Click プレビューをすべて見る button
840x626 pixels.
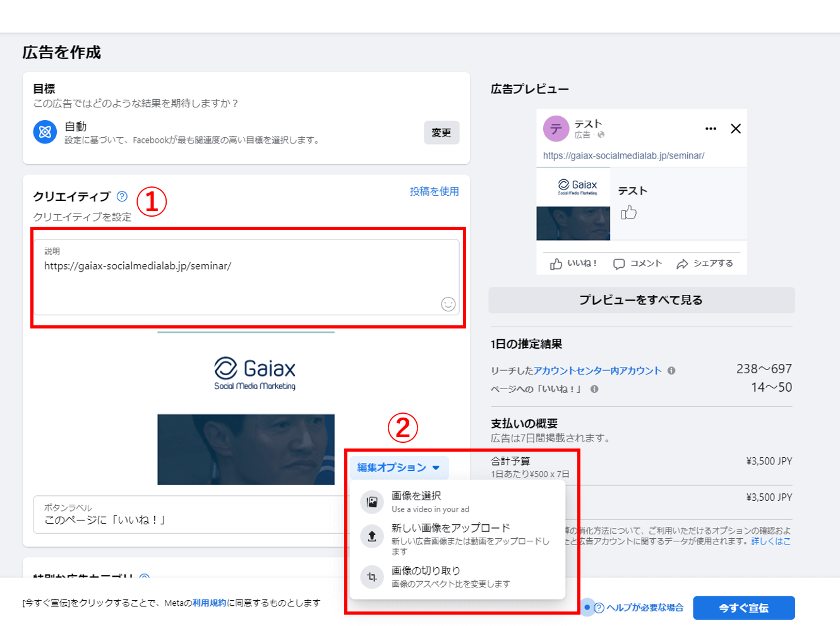tap(641, 300)
